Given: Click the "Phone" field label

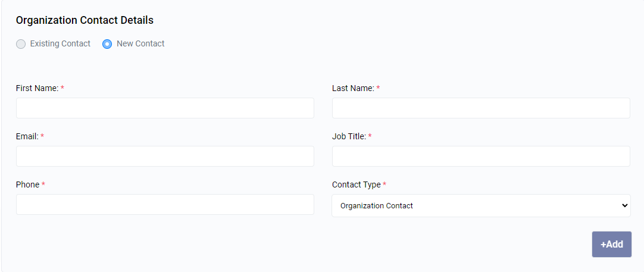Looking at the screenshot, I should pyautogui.click(x=27, y=185).
